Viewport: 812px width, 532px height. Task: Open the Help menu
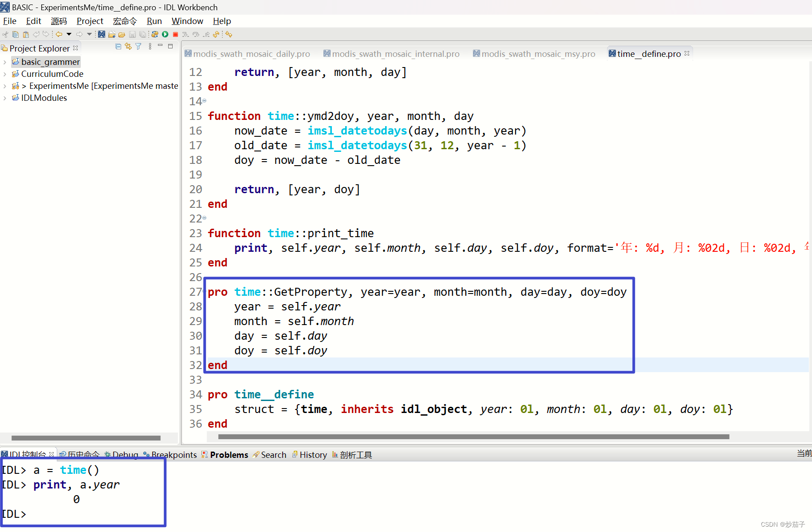coord(222,21)
